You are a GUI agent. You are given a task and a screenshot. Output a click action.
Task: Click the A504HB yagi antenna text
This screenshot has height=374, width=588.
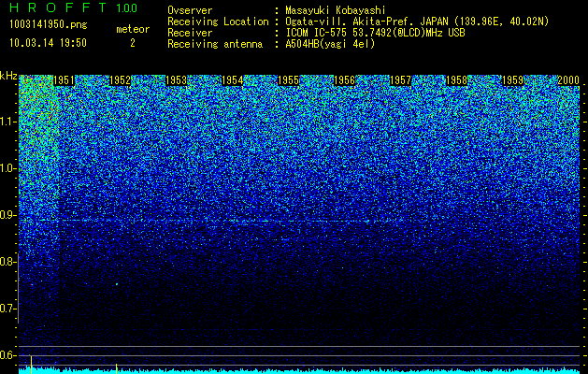coord(330,44)
